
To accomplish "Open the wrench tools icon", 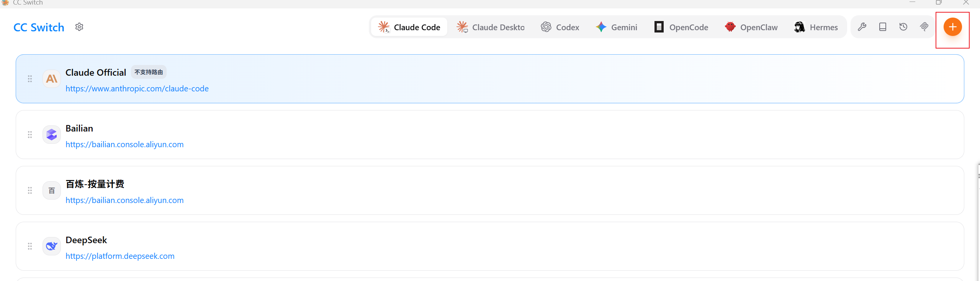I will point(862,27).
